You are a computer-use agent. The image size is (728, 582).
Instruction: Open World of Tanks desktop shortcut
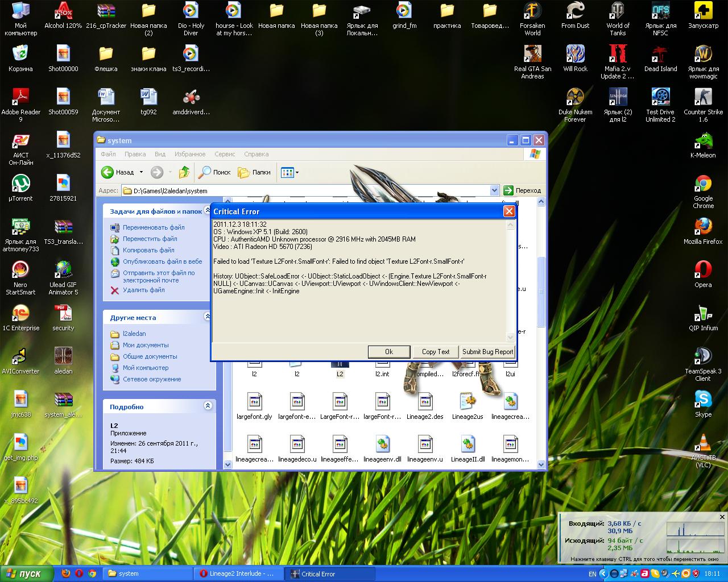(618, 19)
